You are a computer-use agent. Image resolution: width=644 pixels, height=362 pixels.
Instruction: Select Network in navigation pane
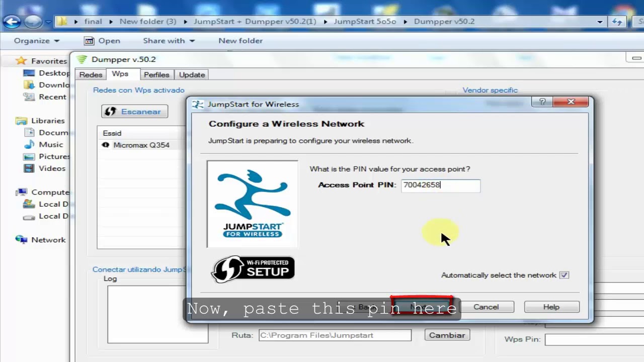41,240
